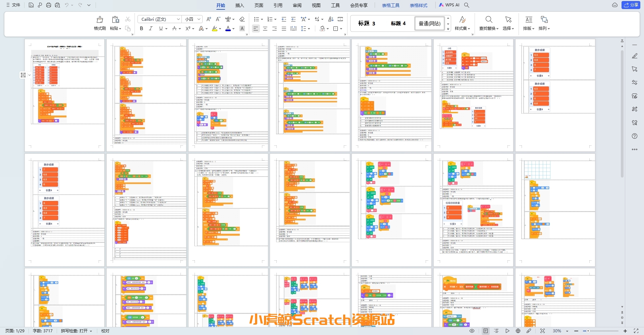Click the Print Preview icon
This screenshot has width=644, height=335.
click(57, 5)
